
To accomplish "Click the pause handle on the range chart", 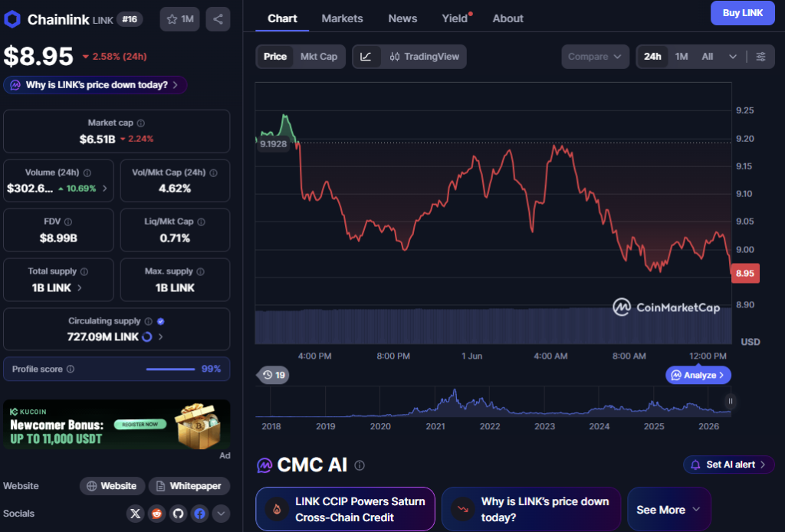I will (x=731, y=401).
